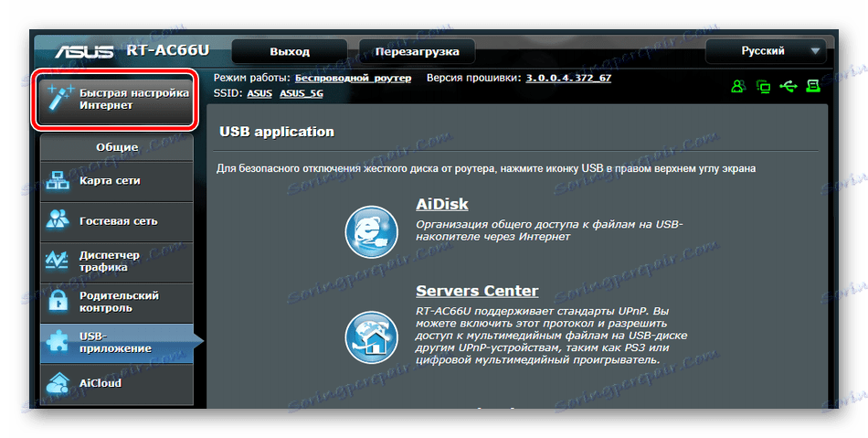This screenshot has width=868, height=438.
Task: Click the Servers Center house icon
Action: click(x=371, y=337)
